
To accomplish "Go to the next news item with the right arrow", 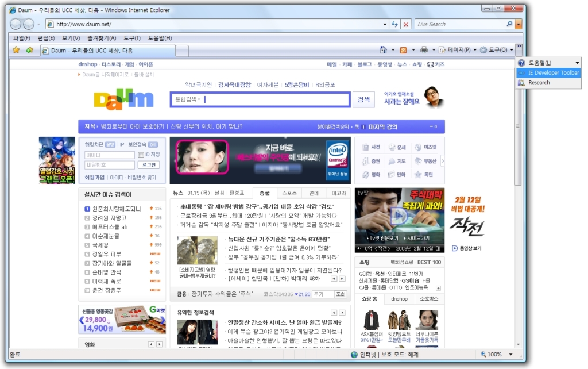I will 342,279.
